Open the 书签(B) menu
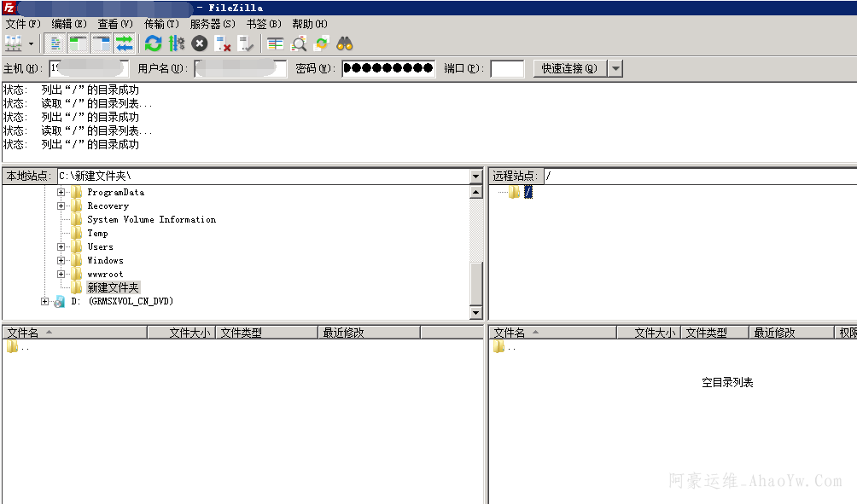The width and height of the screenshot is (857, 504). coord(264,24)
